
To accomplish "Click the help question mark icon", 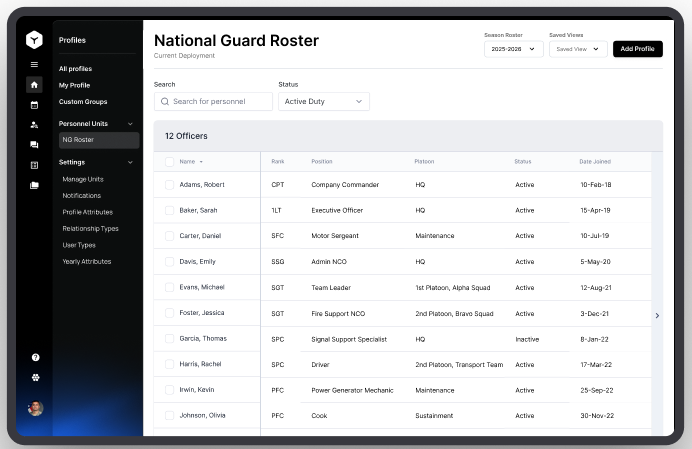I will pyautogui.click(x=35, y=357).
